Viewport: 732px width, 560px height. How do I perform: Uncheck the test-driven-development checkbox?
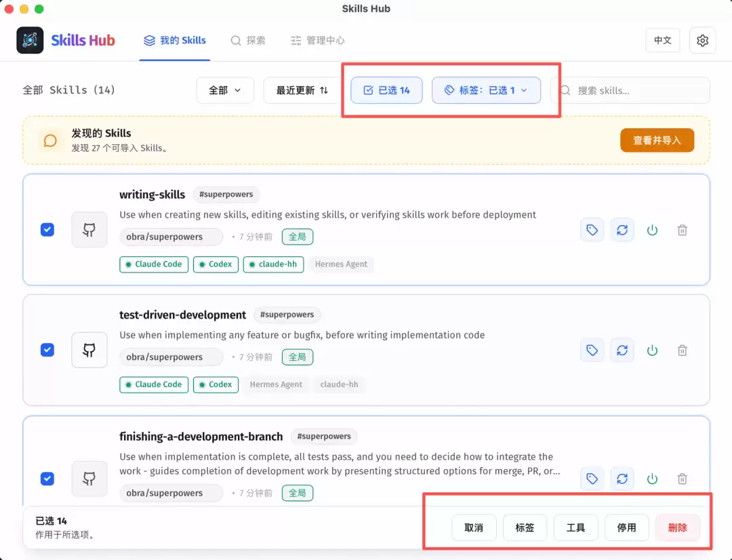coord(47,350)
